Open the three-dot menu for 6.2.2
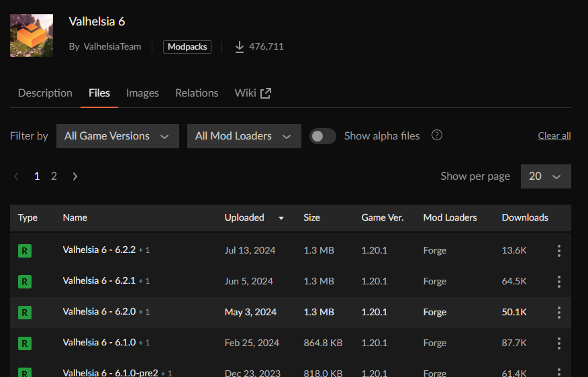The height and width of the screenshot is (377, 588). tap(558, 251)
